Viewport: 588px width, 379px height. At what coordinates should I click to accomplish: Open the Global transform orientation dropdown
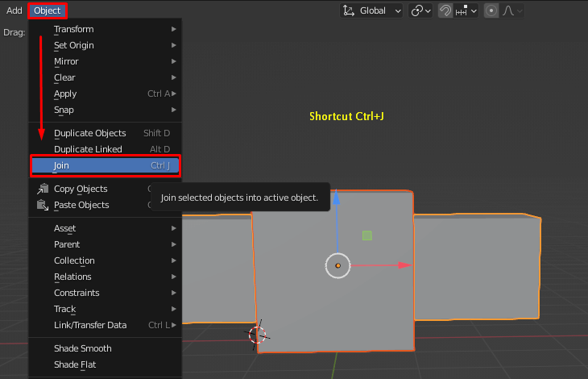pyautogui.click(x=372, y=10)
